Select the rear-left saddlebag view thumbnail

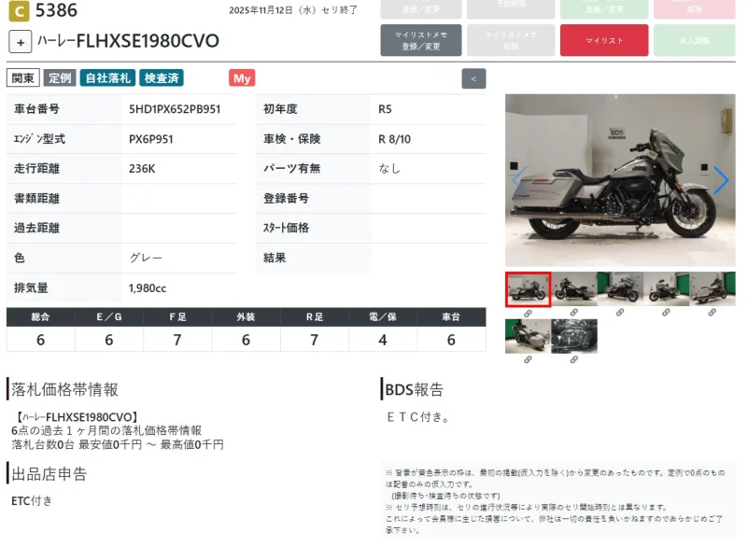pyautogui.click(x=528, y=336)
